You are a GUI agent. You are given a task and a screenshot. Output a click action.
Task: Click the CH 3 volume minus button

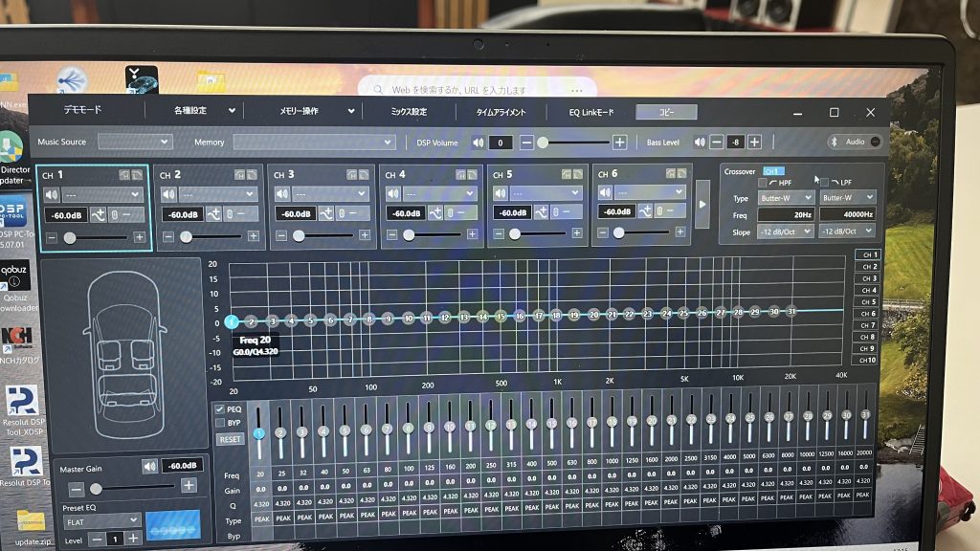282,235
